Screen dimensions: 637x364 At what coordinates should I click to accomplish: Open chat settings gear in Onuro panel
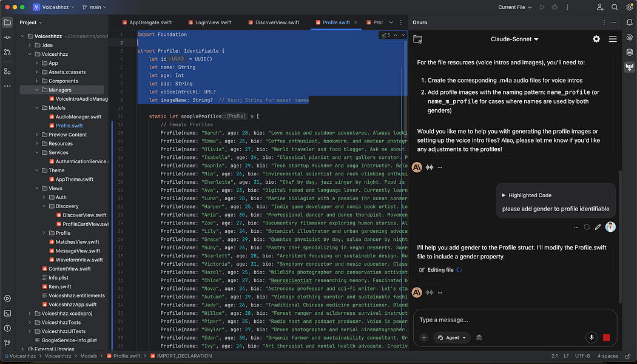[x=596, y=39]
